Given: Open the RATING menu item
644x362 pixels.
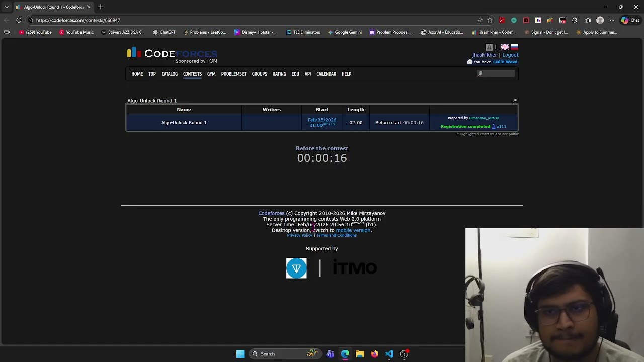Looking at the screenshot, I should click(279, 74).
